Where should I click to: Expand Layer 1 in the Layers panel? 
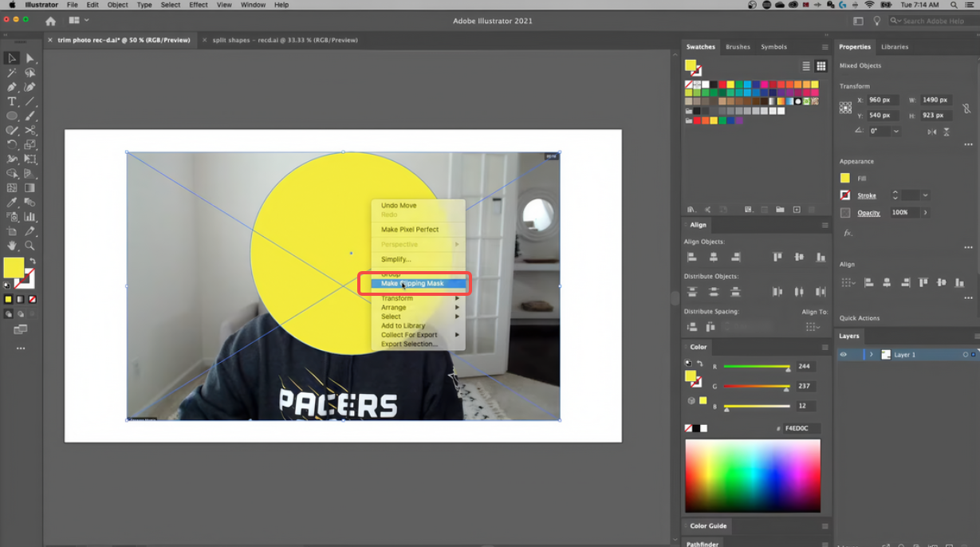click(870, 354)
